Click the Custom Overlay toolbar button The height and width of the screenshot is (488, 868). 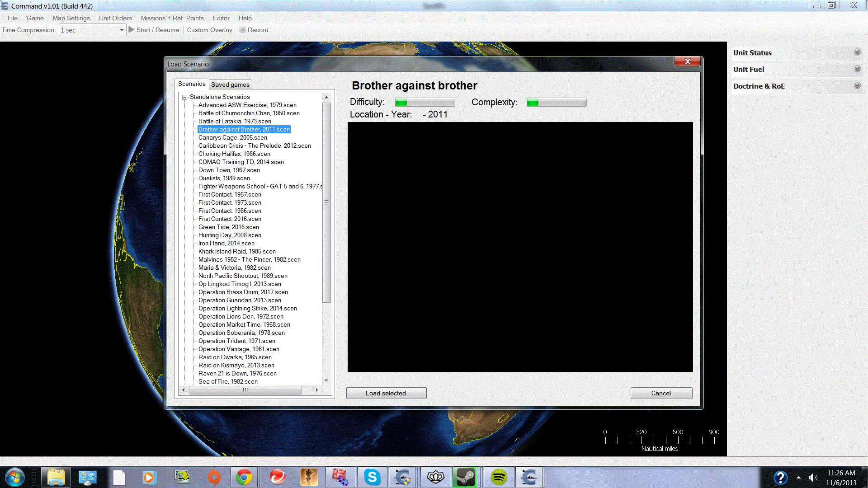[x=210, y=30]
